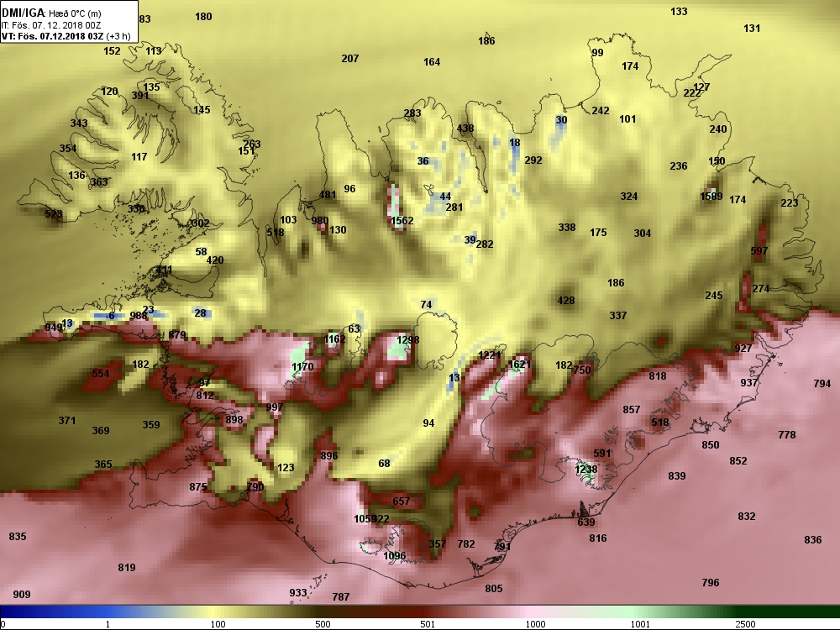
Task: Click the legend label '500'
Action: [323, 624]
